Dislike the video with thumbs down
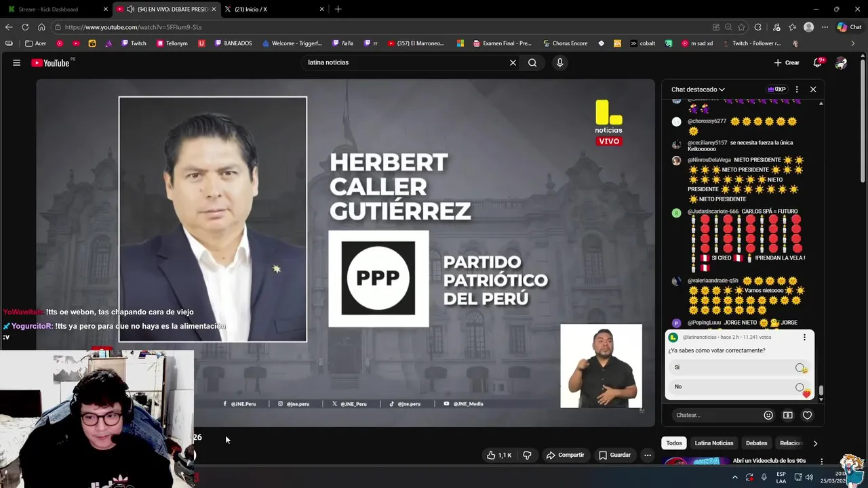This screenshot has width=868, height=488. pos(527,455)
